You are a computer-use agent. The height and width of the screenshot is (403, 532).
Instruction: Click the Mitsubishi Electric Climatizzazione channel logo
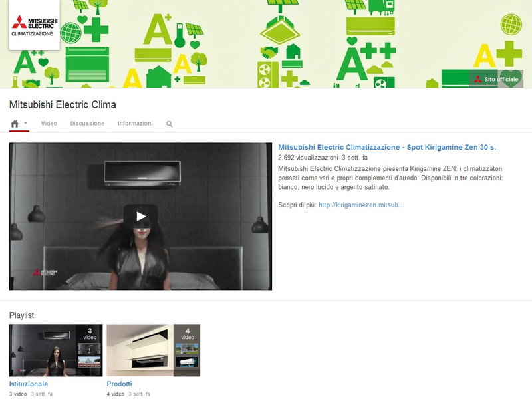[35, 25]
